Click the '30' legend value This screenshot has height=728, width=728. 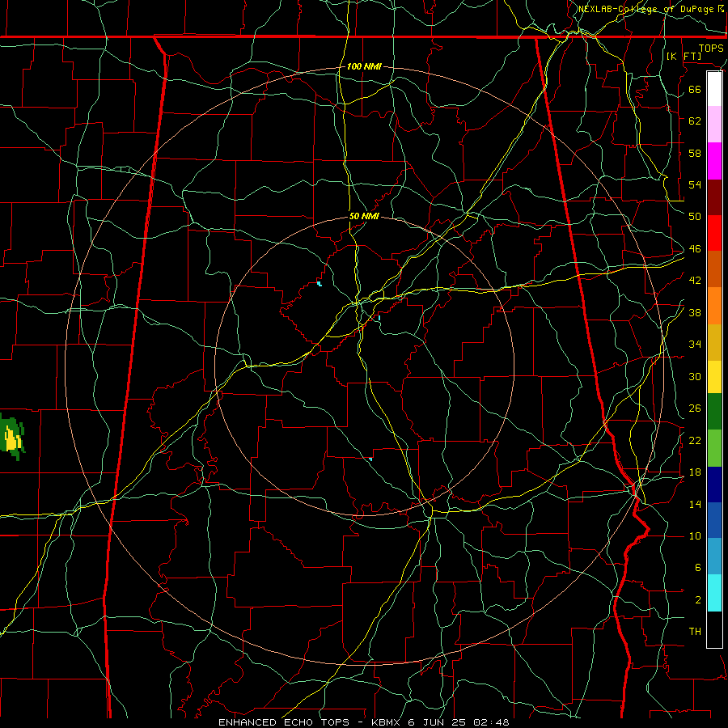695,376
